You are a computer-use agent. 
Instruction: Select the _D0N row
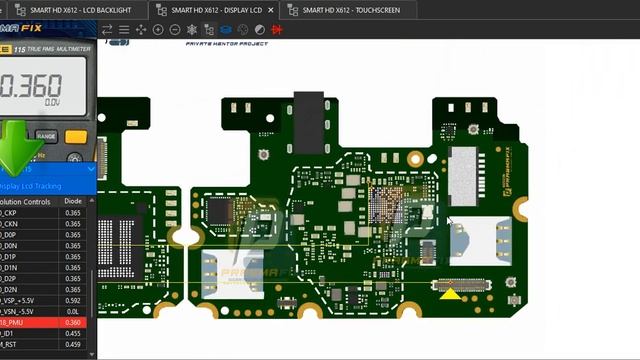coord(43,246)
